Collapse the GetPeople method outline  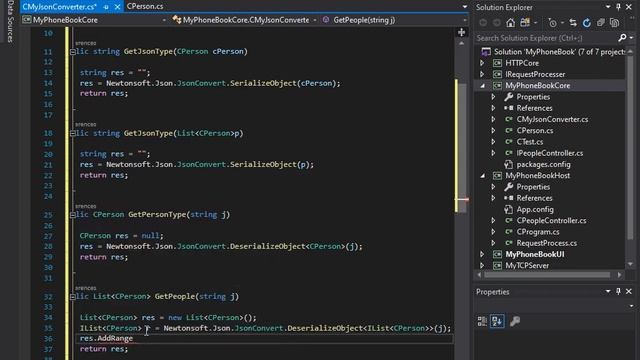click(x=73, y=297)
